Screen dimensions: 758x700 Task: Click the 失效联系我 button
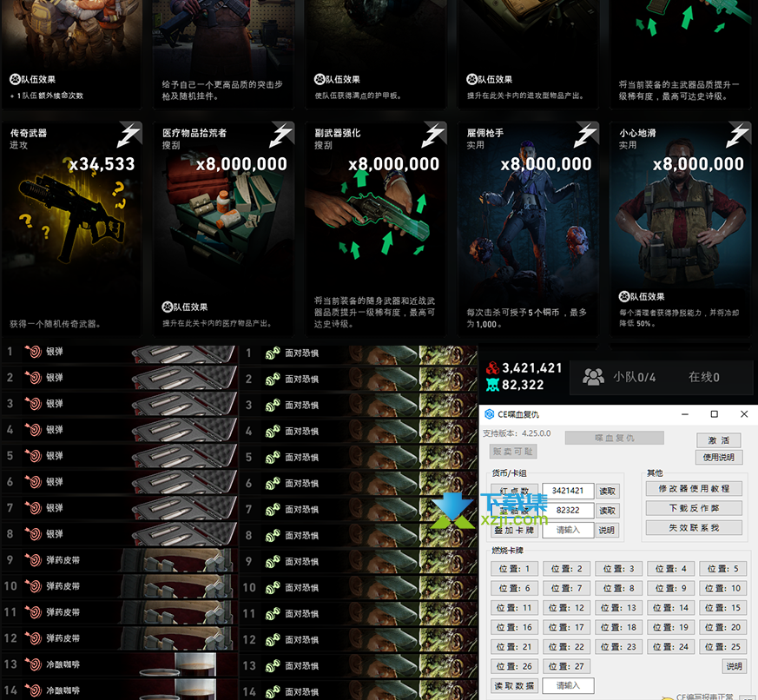(694, 528)
